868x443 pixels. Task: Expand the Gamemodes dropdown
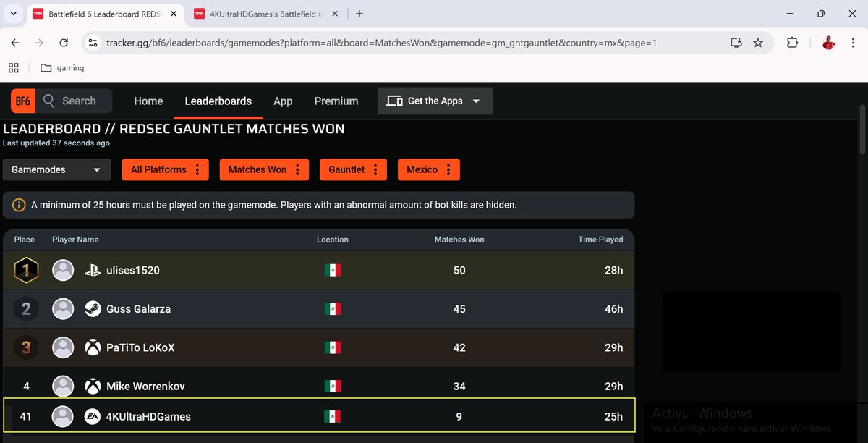click(x=57, y=169)
